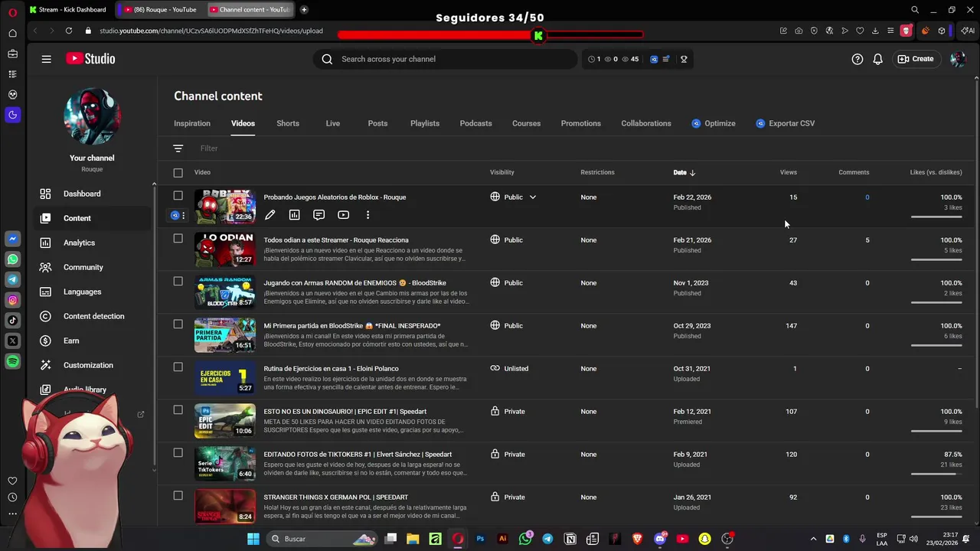Reload the page in browser toolbar
The height and width of the screenshot is (551, 980).
coord(69,31)
